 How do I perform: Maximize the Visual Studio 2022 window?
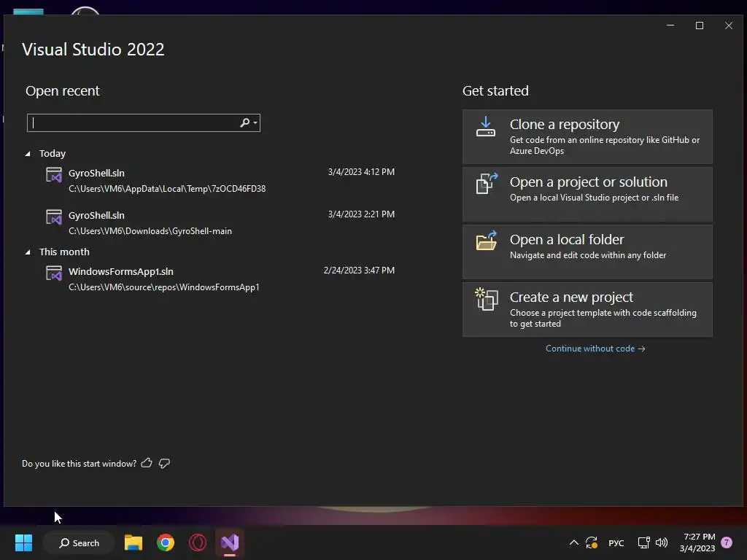(700, 26)
